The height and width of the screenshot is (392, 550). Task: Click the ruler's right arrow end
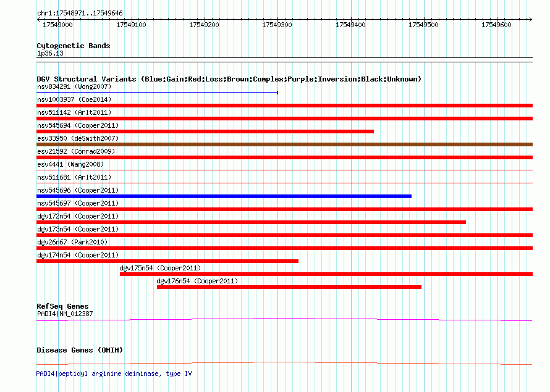pos(531,20)
